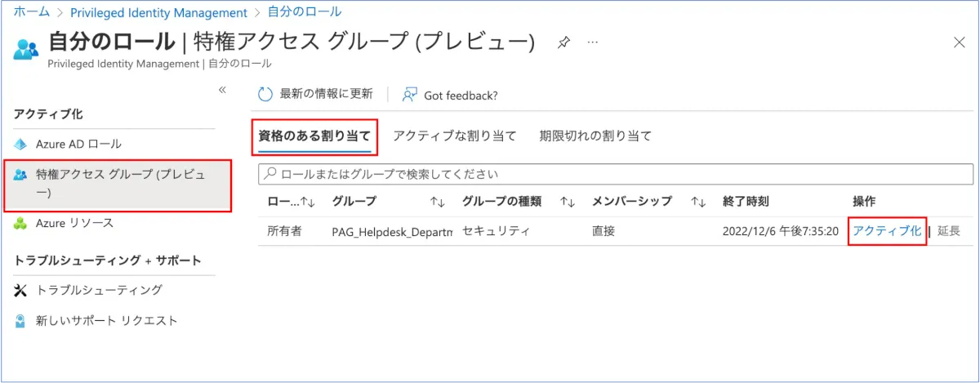Close the 自分のロール blade
The height and width of the screenshot is (383, 980).
pyautogui.click(x=960, y=42)
